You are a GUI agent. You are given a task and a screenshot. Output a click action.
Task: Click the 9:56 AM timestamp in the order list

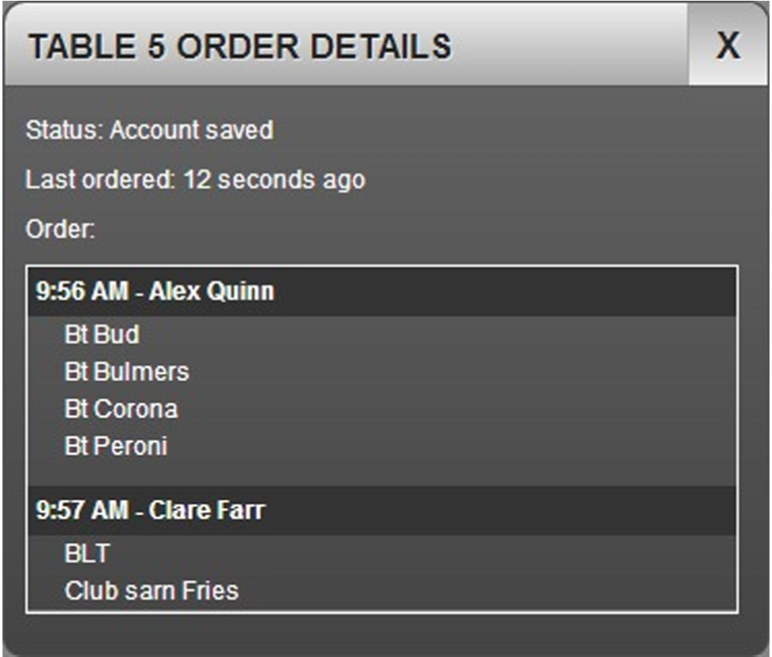pos(78,292)
